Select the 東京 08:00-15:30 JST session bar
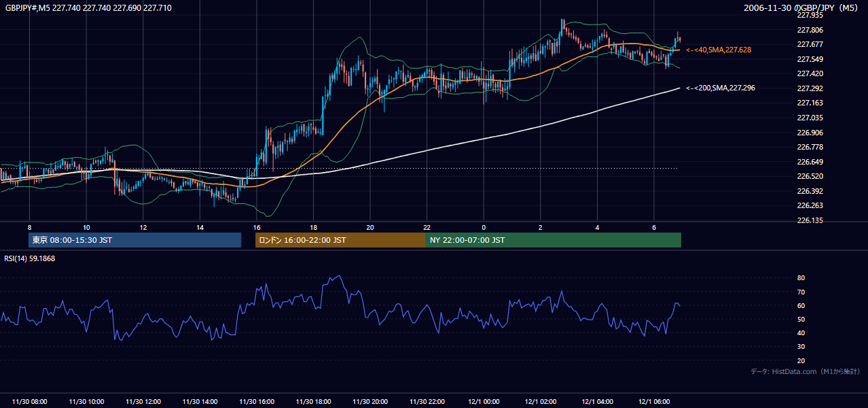The image size is (868, 408). point(134,240)
